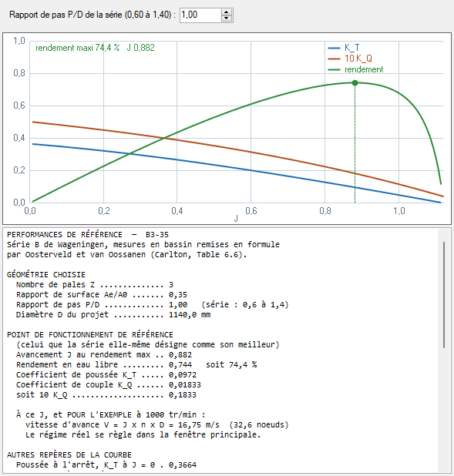Click the 'Rendement en eau libre' line
Screen dimensions: 454x476
136,364
